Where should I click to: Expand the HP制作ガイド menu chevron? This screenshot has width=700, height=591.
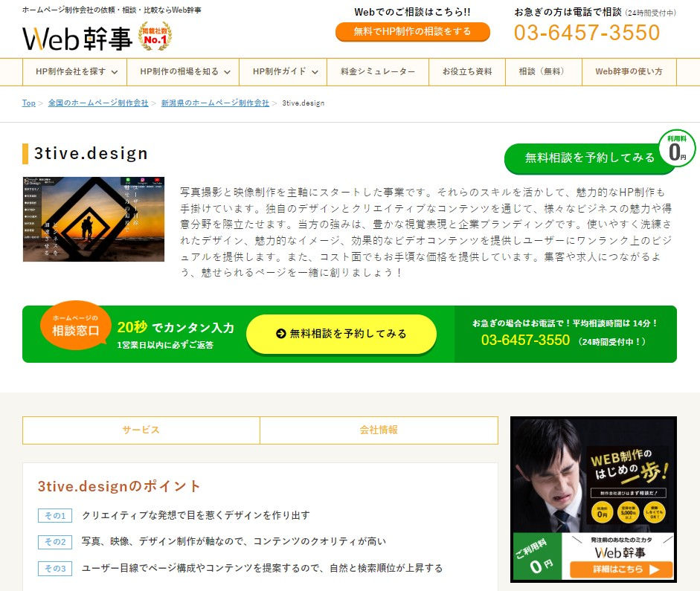pyautogui.click(x=315, y=72)
